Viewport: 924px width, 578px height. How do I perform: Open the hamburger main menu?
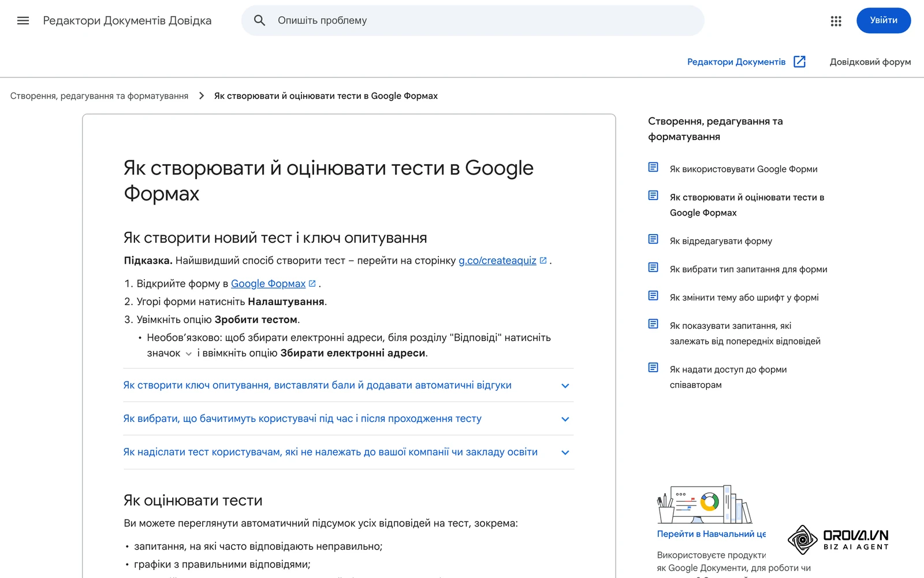coord(23,21)
